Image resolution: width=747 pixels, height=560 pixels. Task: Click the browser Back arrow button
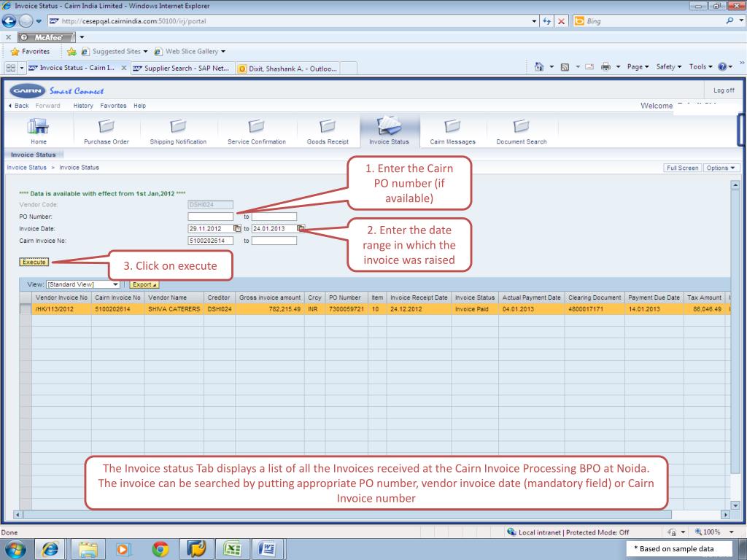(x=9, y=21)
